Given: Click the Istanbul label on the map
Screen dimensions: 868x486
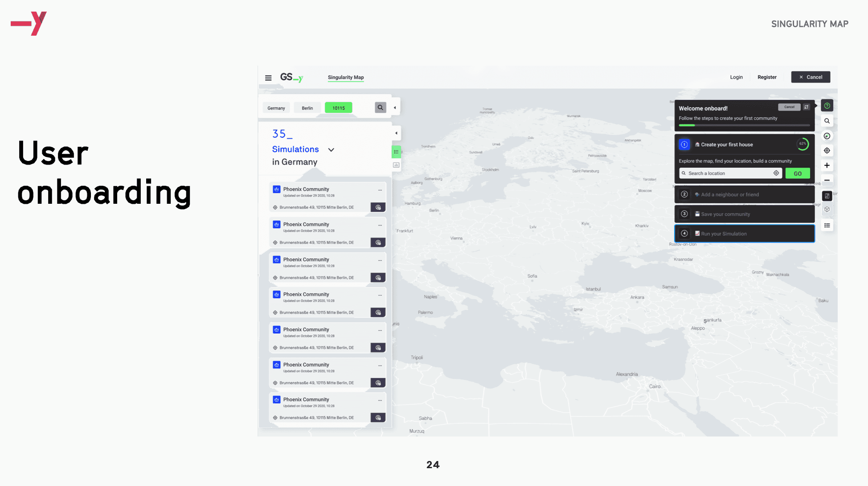Looking at the screenshot, I should (x=593, y=289).
